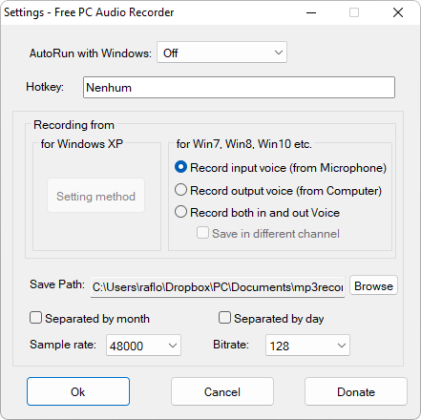Click the Sample rate chevron arrow
The height and width of the screenshot is (420, 421).
pos(173,345)
